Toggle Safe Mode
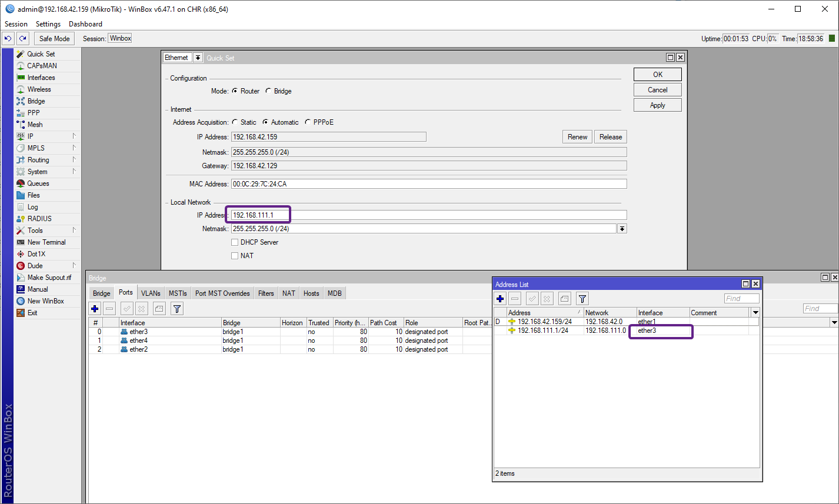The width and height of the screenshot is (839, 504). pyautogui.click(x=54, y=39)
